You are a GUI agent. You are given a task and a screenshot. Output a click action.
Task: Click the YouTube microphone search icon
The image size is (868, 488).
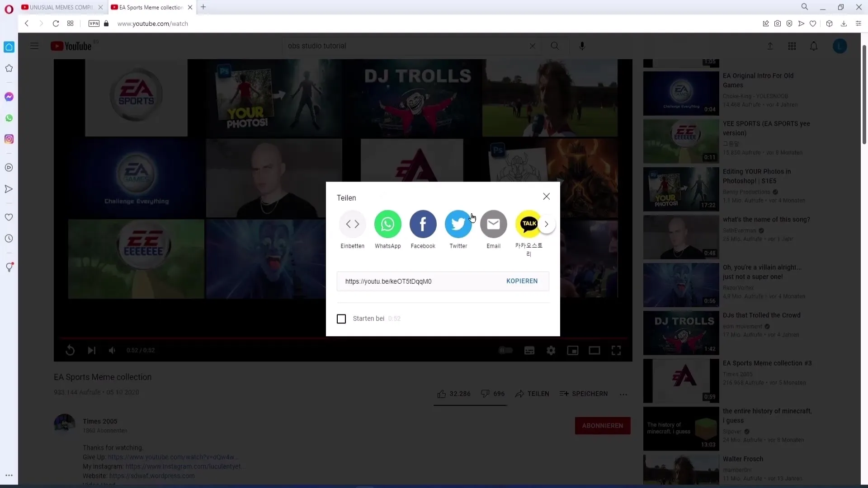(581, 46)
